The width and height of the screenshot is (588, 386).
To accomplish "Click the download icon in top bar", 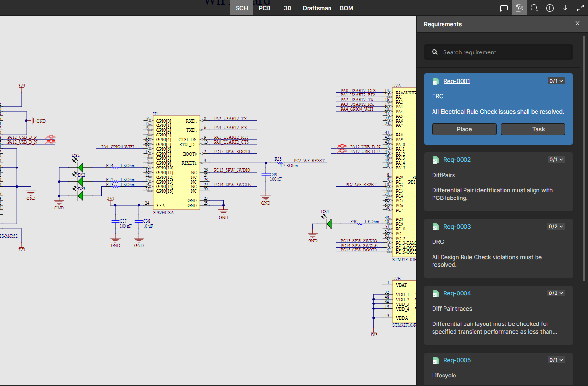I will pyautogui.click(x=565, y=8).
